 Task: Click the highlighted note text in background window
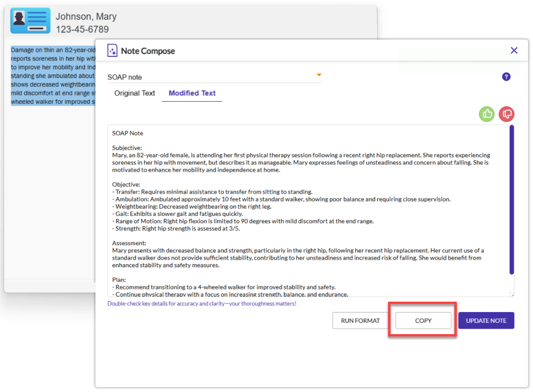tap(53, 76)
